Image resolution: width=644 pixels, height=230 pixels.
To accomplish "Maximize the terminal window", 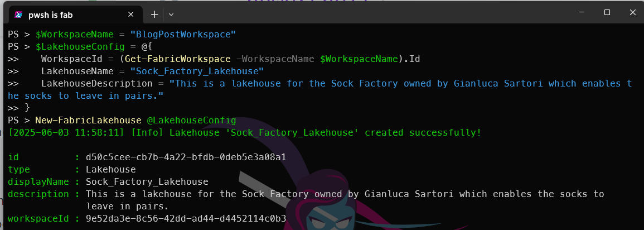I will point(607,13).
